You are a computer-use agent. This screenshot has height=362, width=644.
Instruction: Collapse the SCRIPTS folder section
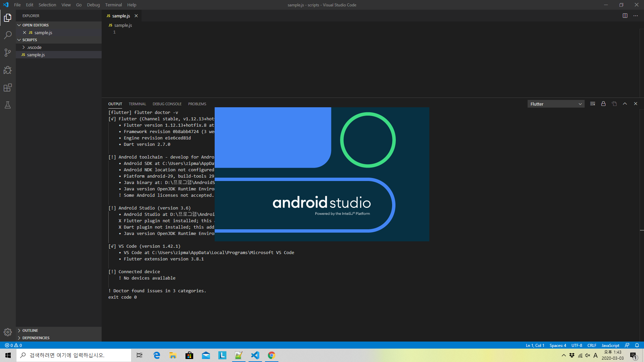pos(59,40)
